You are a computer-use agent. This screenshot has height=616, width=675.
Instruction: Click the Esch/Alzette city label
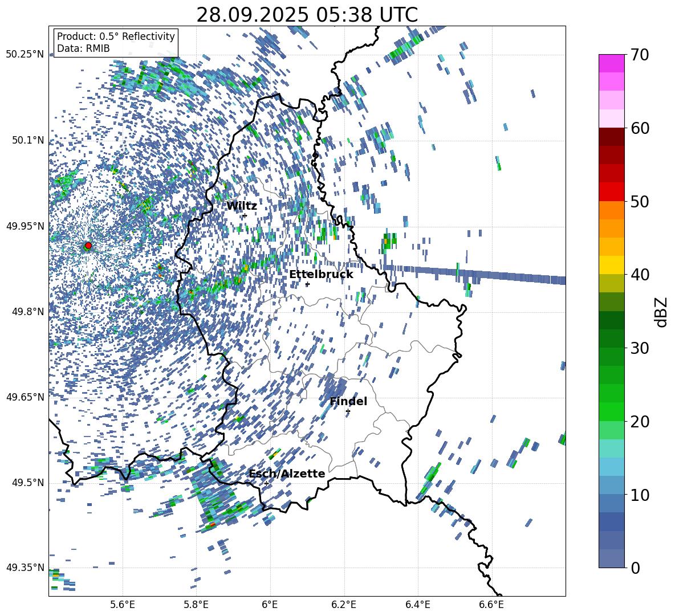coord(287,474)
